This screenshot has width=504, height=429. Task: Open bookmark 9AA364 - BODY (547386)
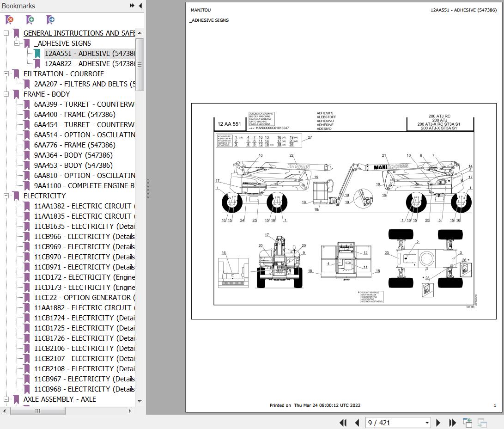(73, 155)
